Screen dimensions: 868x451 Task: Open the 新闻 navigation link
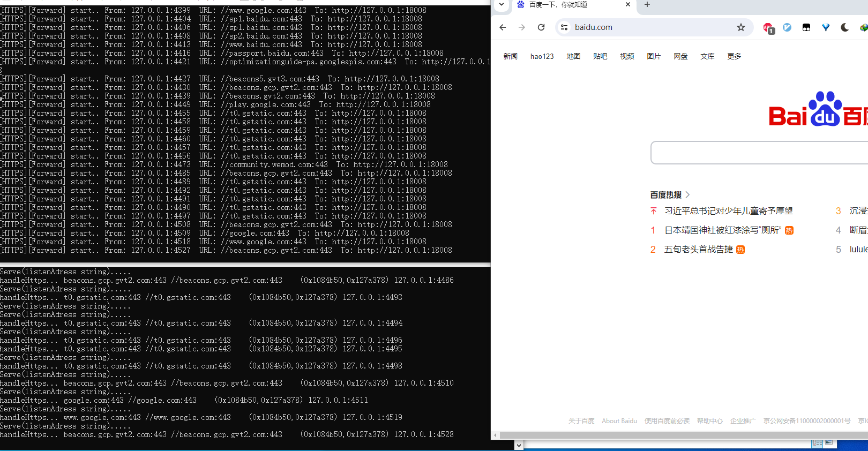(511, 56)
